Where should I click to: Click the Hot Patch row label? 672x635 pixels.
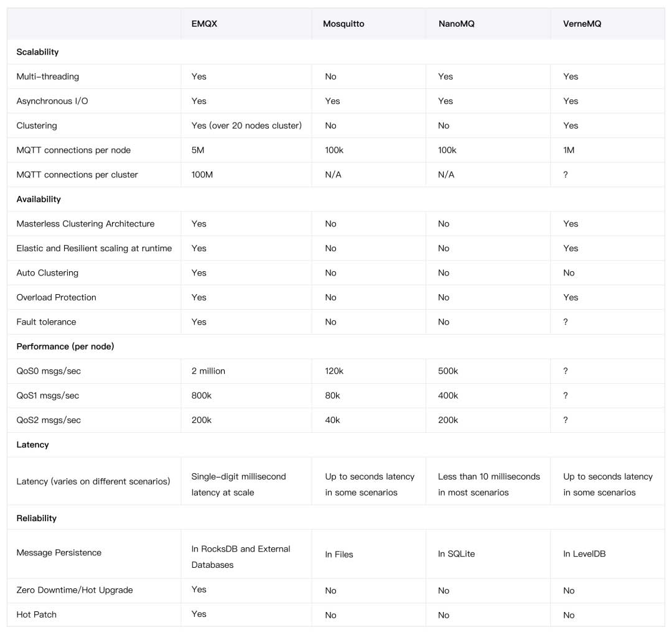(37, 614)
